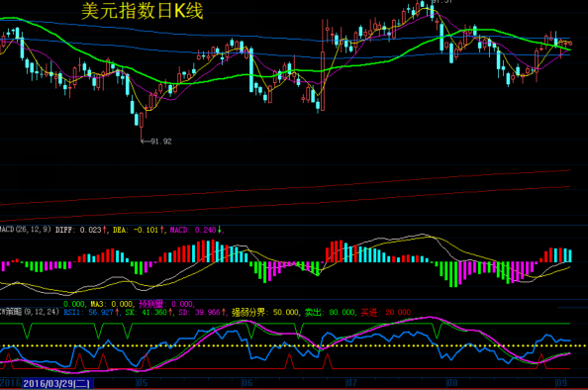Click the red 买进 20.000 label
The width and height of the screenshot is (588, 390).
coord(385,313)
